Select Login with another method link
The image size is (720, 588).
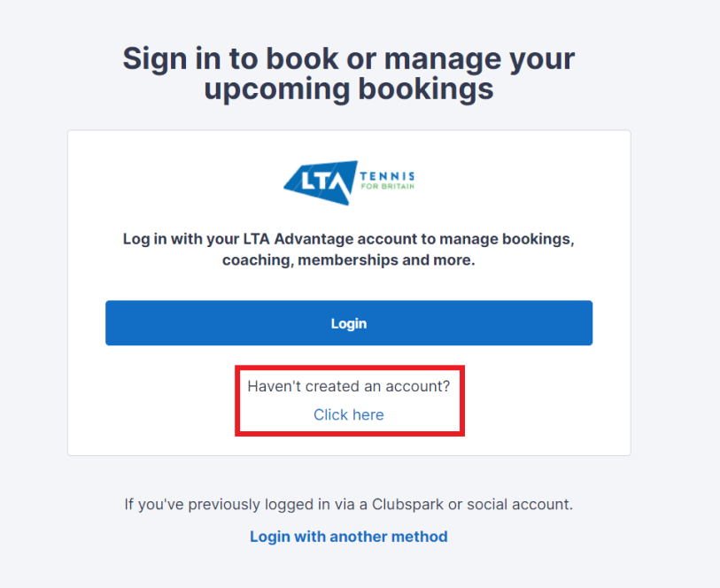pyautogui.click(x=349, y=537)
